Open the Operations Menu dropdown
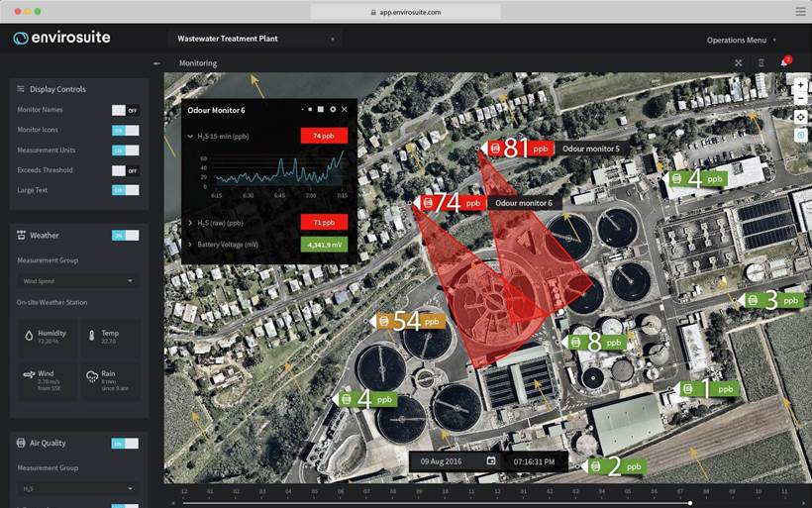 [741, 40]
